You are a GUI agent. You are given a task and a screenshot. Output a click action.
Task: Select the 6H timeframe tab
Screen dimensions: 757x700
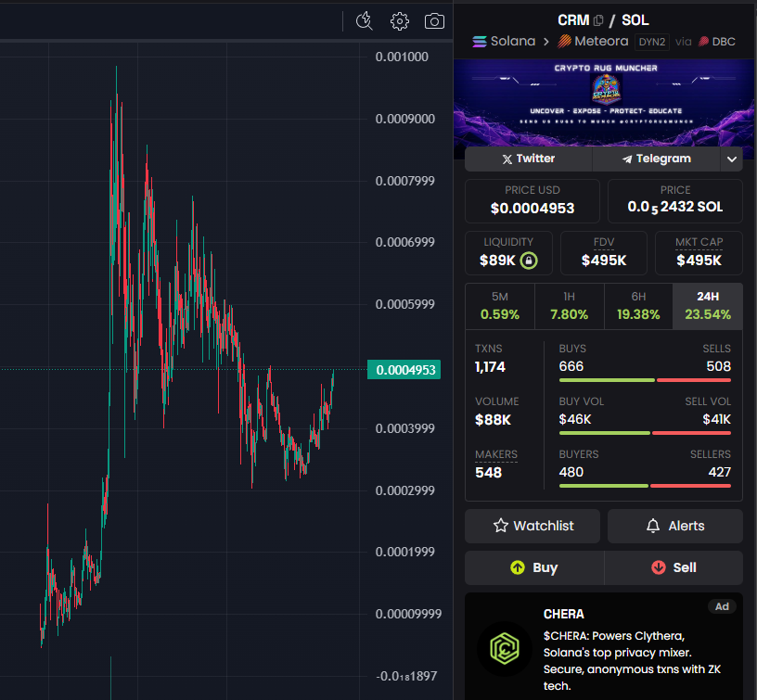click(x=638, y=306)
